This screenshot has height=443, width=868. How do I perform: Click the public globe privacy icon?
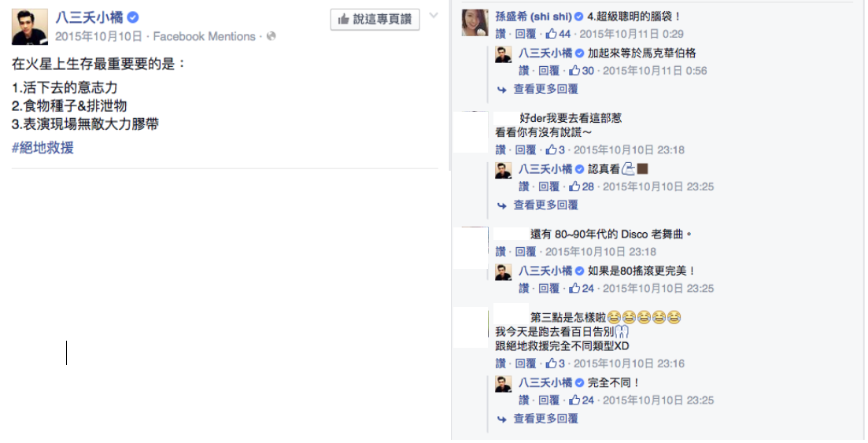[x=271, y=36]
